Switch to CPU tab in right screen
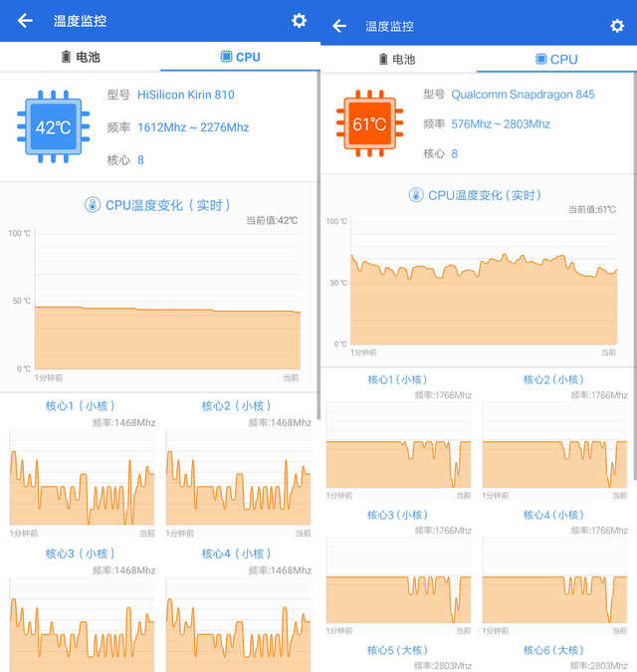 556,59
